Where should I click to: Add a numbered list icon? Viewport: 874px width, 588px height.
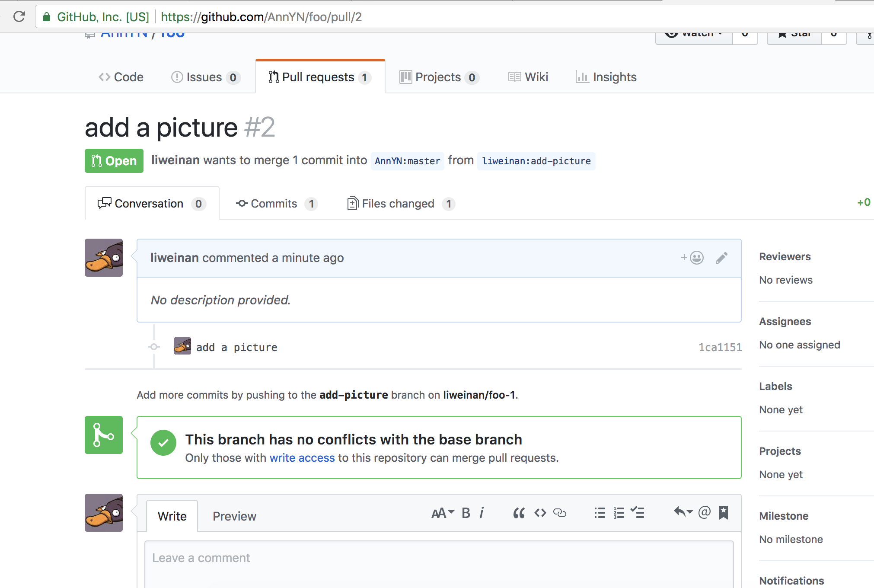click(619, 513)
